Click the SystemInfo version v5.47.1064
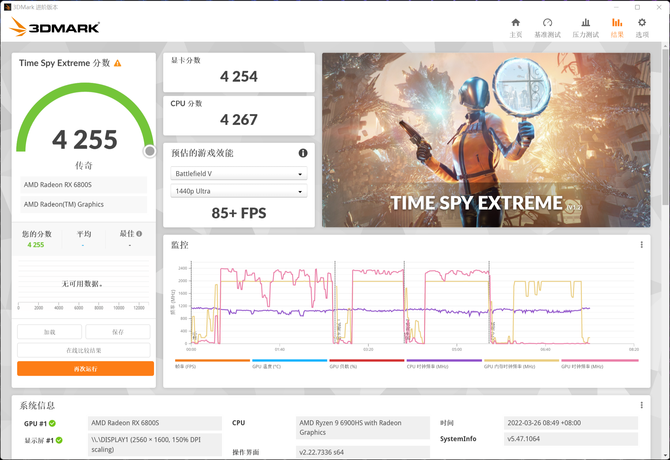670x460 pixels. [x=570, y=439]
